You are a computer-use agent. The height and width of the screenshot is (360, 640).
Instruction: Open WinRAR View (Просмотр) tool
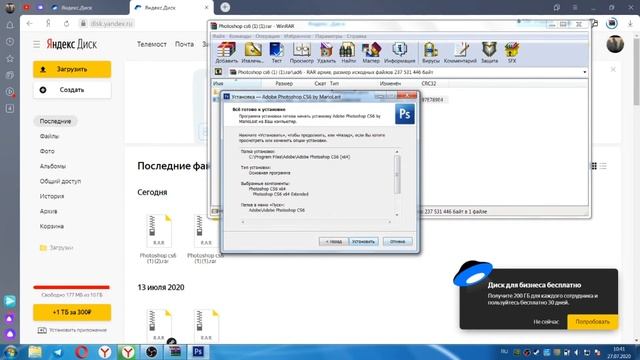pos(302,53)
